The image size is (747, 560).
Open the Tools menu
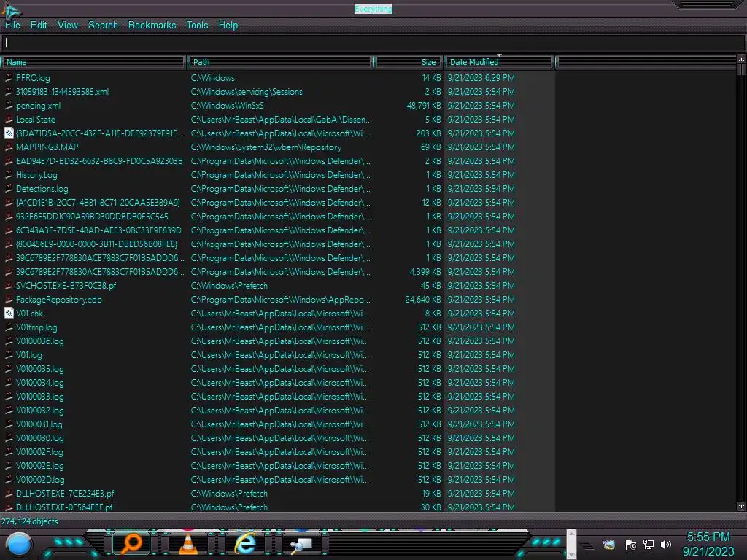coord(197,26)
